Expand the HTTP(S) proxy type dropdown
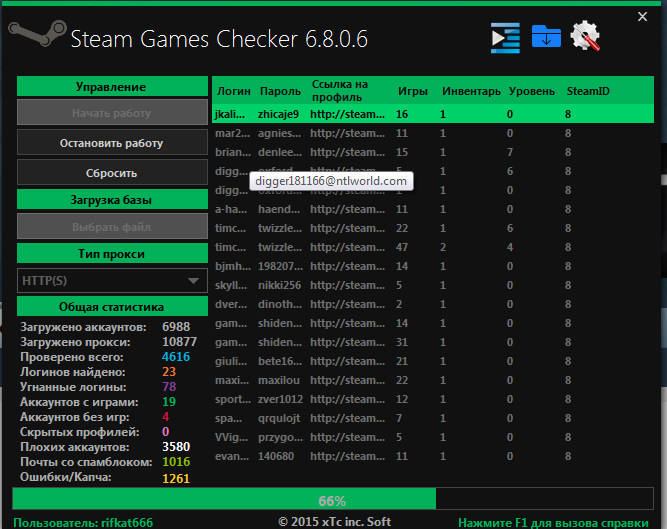667x529 pixels. tap(112, 281)
